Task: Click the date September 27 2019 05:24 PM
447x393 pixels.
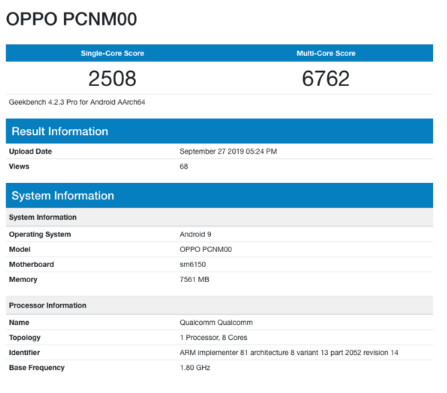Action: [x=228, y=151]
